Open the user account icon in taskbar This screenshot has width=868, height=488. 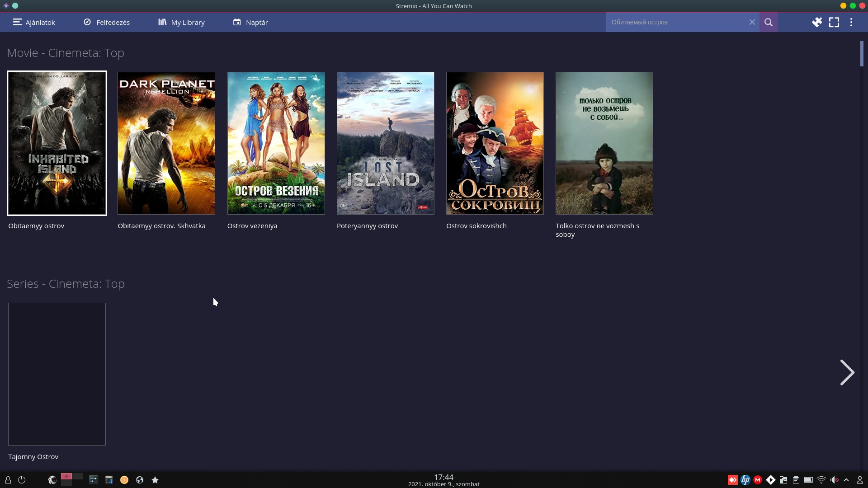coord(860,480)
